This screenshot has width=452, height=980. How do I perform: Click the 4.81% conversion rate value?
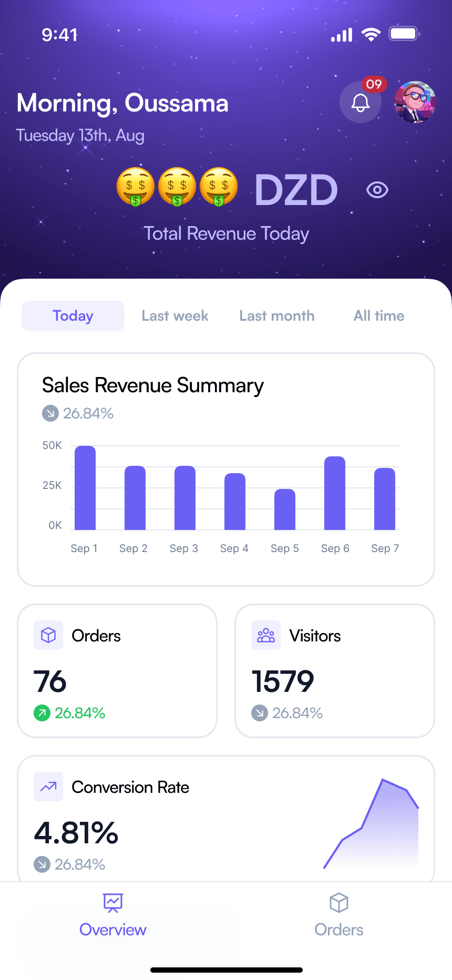coord(76,833)
